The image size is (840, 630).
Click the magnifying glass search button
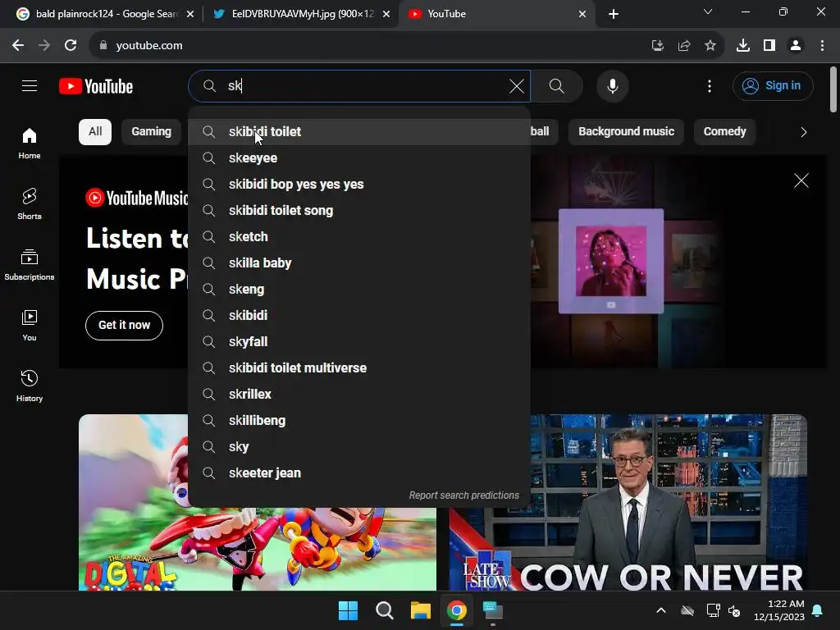[557, 85]
